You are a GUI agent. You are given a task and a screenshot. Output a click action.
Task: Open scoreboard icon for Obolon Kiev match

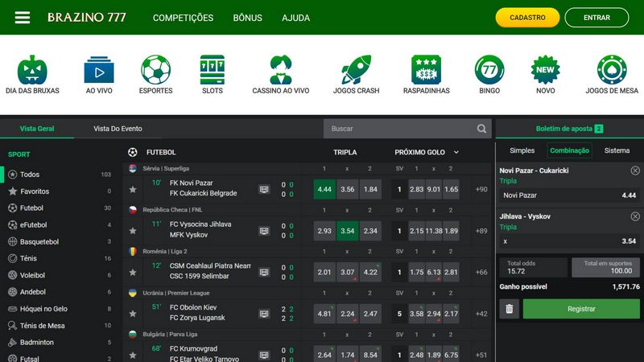[264, 314]
